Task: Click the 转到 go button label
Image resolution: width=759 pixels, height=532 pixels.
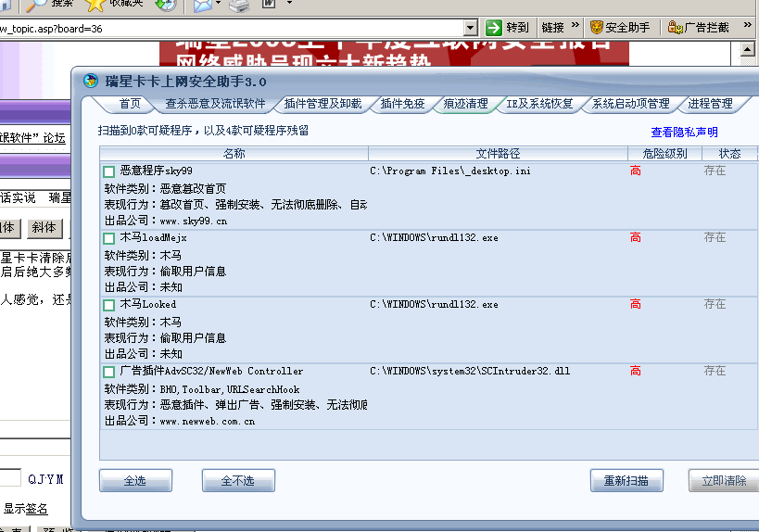Action: click(x=517, y=28)
